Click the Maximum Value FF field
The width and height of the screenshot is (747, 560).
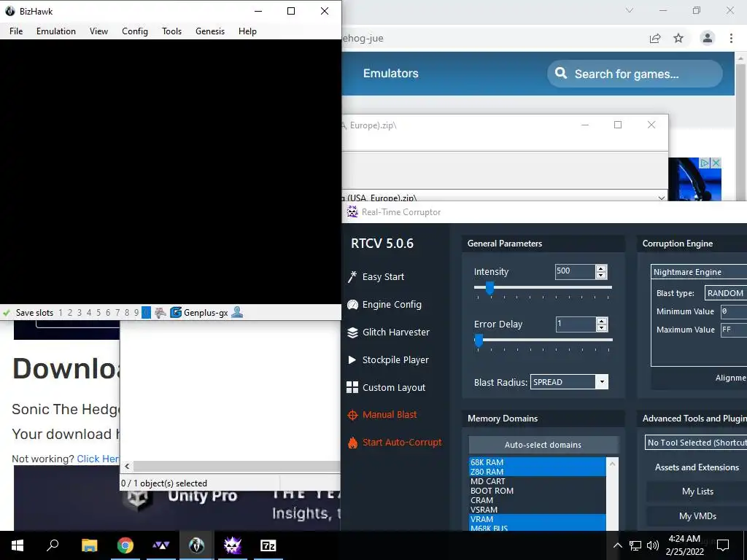coord(733,330)
